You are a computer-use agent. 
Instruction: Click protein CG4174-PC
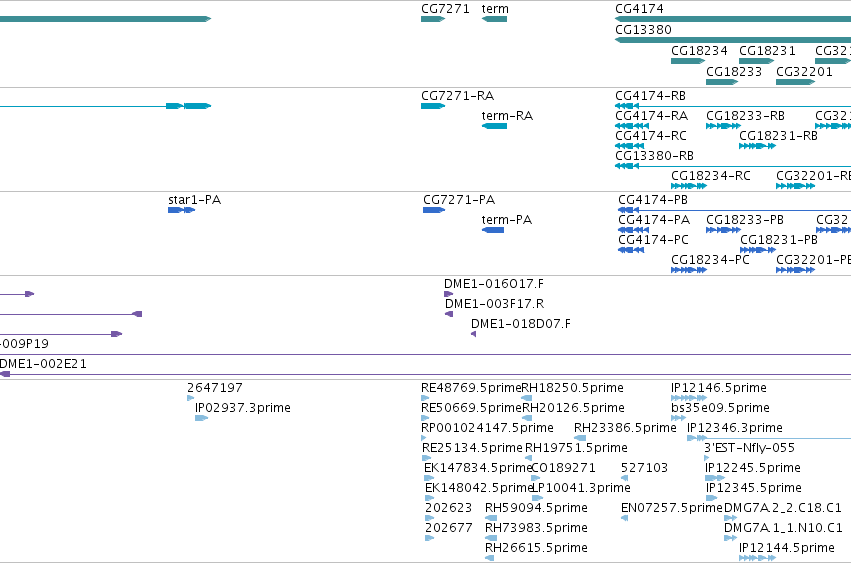click(631, 250)
